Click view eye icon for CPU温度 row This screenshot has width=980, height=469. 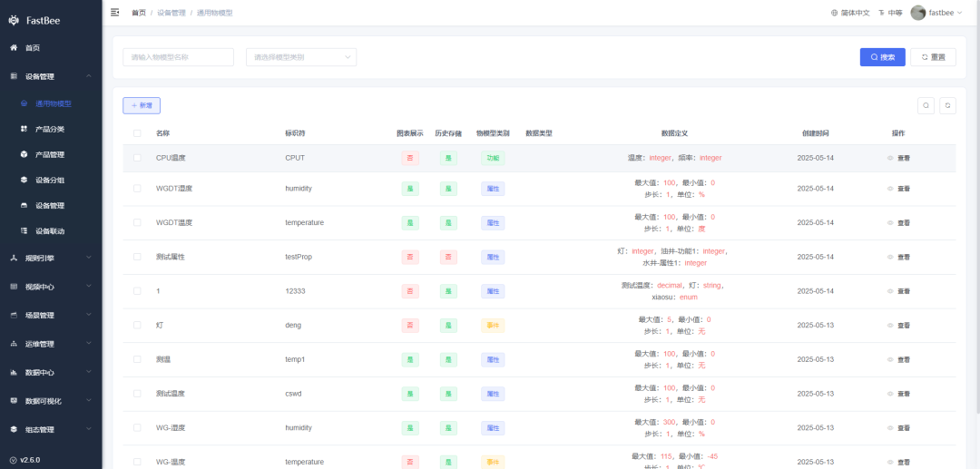[890, 158]
